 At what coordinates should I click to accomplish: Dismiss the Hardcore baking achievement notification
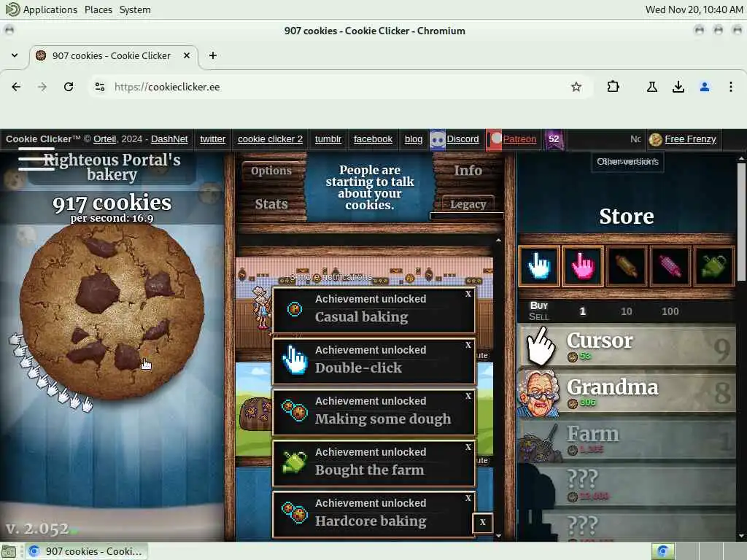[x=468, y=497]
